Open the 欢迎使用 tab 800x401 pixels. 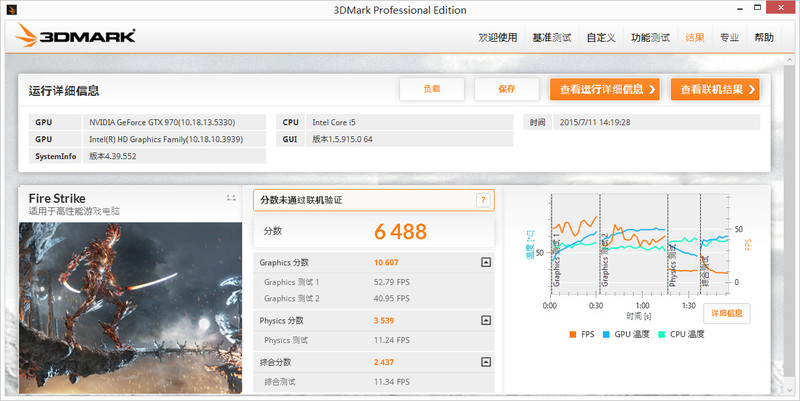pyautogui.click(x=498, y=37)
